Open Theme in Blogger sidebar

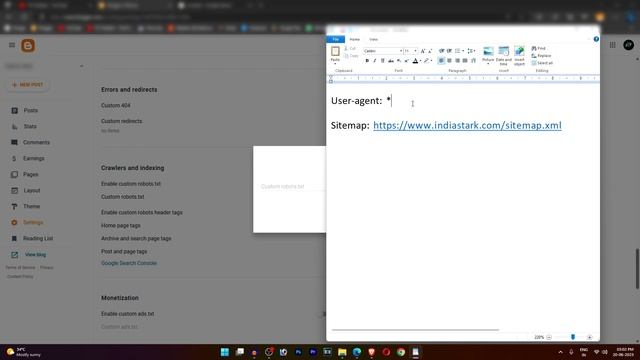pyautogui.click(x=31, y=207)
